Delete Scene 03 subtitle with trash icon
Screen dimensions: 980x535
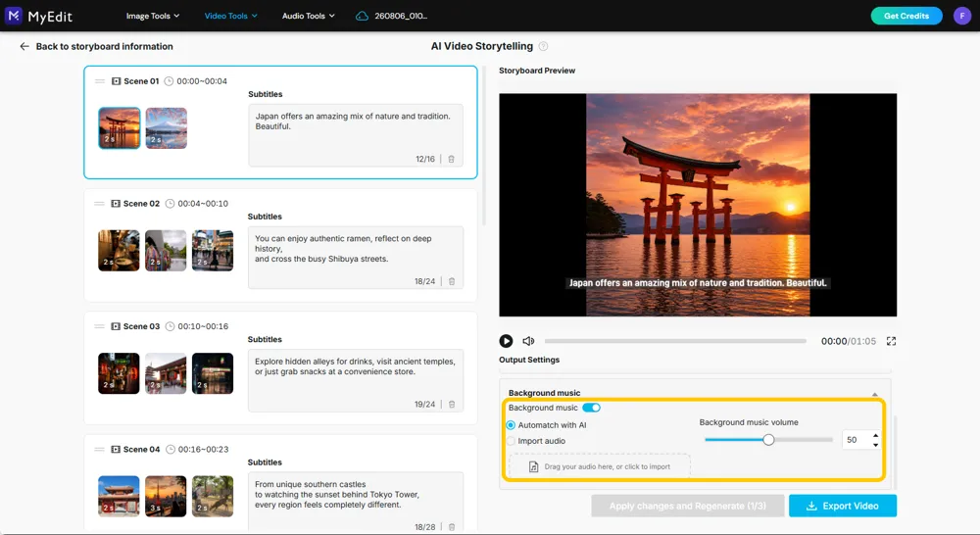click(x=452, y=405)
